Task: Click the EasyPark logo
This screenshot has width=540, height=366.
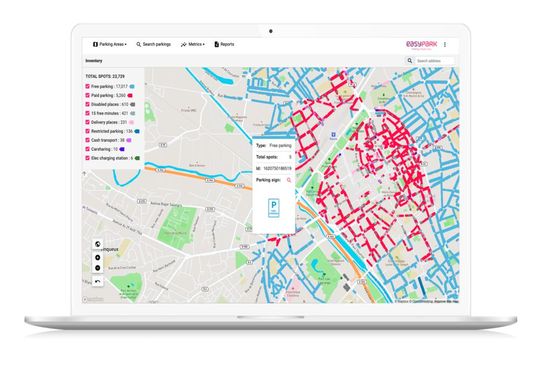Action: click(x=422, y=45)
